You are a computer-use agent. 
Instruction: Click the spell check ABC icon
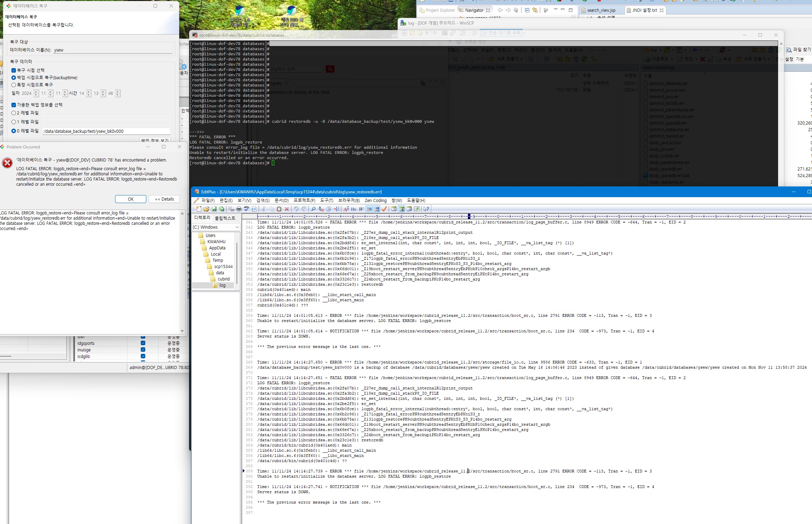[x=247, y=209]
